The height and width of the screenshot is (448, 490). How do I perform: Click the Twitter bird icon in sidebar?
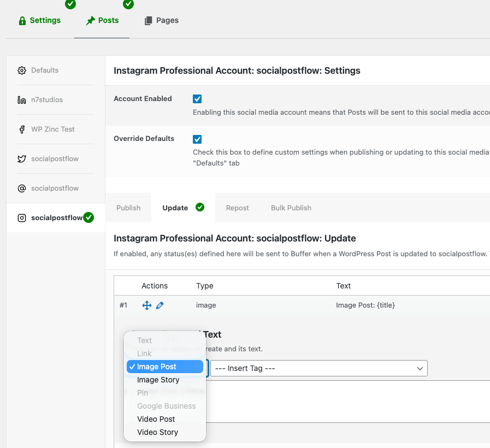click(22, 159)
